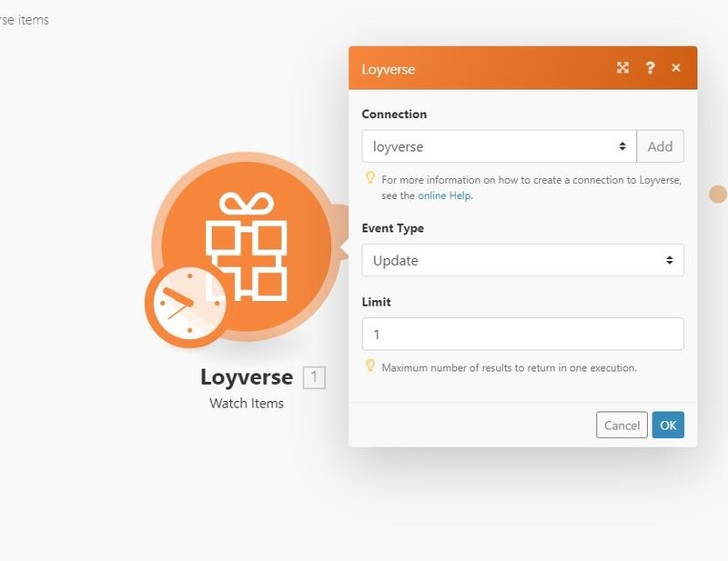Expand the dialog to fullscreen

point(622,68)
